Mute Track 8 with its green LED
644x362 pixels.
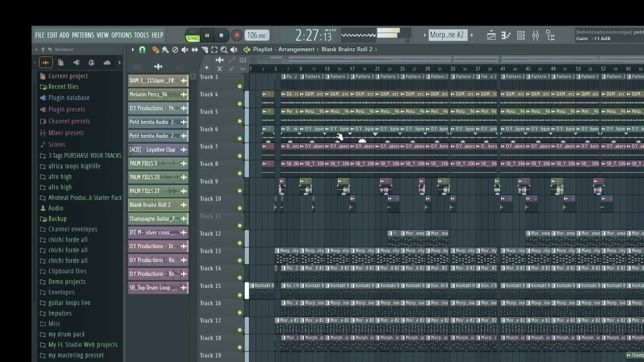239,173
